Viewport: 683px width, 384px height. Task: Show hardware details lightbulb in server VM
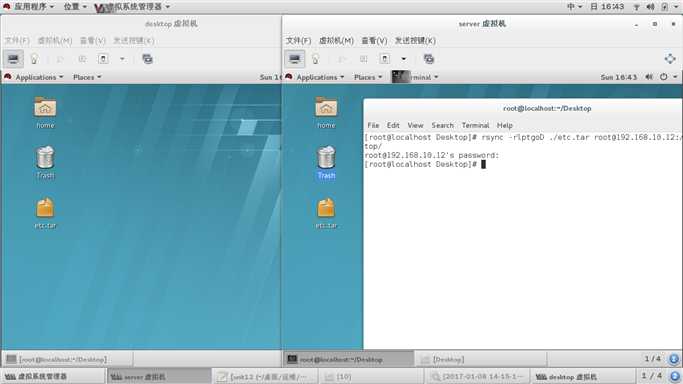pos(316,59)
